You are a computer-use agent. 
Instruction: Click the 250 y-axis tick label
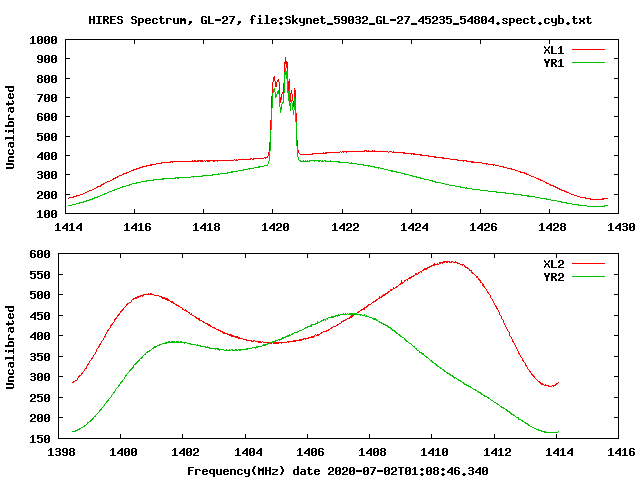[x=40, y=398]
